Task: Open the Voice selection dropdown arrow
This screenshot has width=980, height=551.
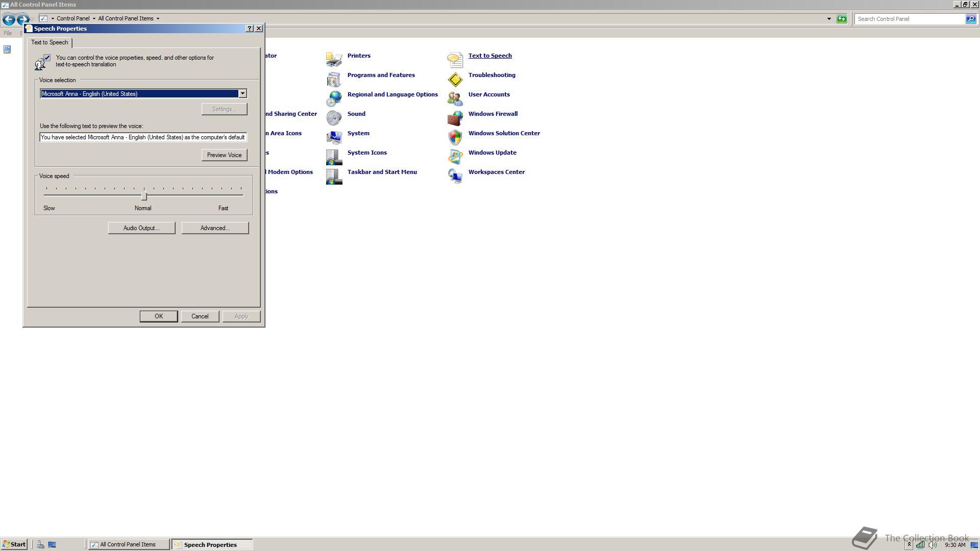Action: click(242, 93)
